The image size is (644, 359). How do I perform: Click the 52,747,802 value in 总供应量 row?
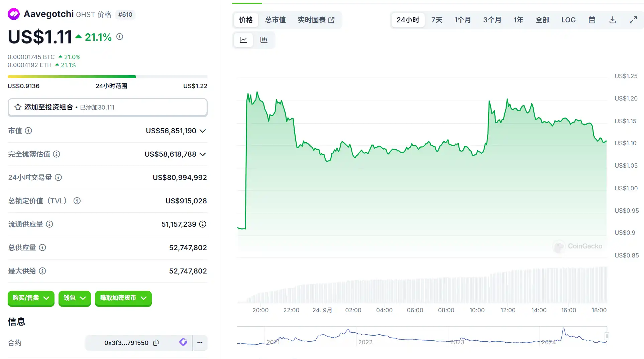click(x=188, y=248)
